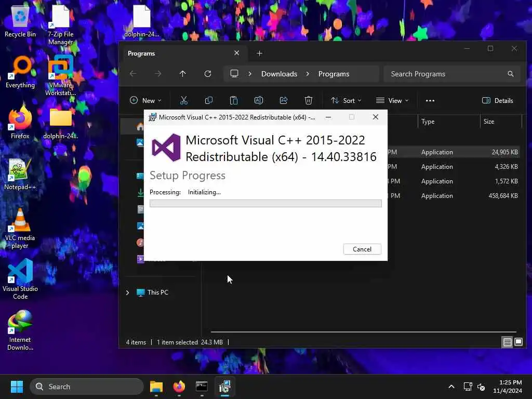Click the installer icon on taskbar
This screenshot has height=399, width=532.
click(224, 387)
